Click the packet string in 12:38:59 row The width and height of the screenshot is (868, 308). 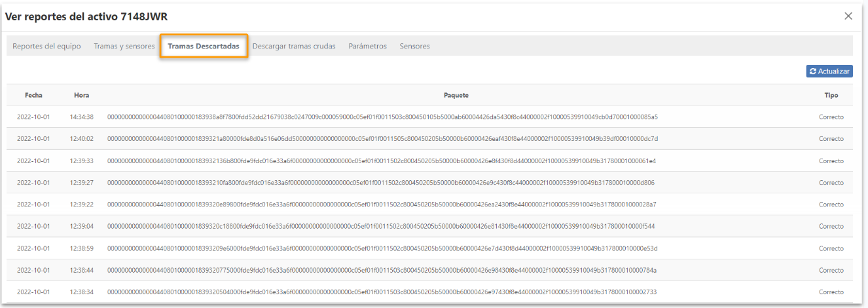click(382, 248)
